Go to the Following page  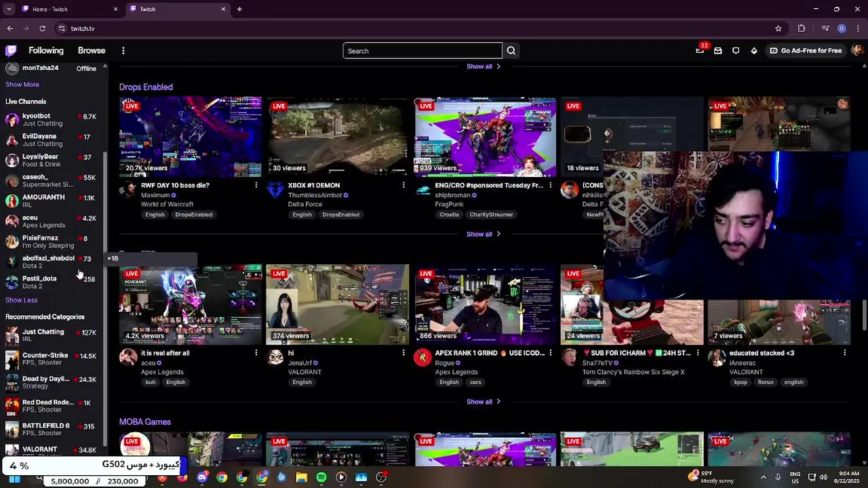tap(46, 51)
